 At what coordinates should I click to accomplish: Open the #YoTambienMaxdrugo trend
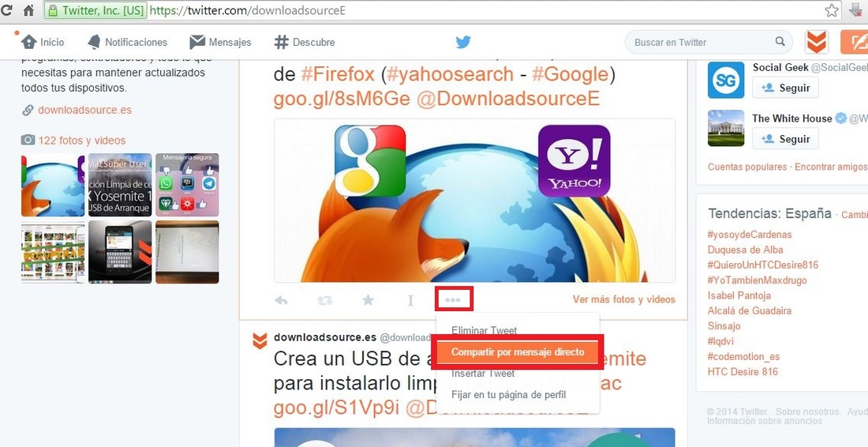tap(758, 280)
